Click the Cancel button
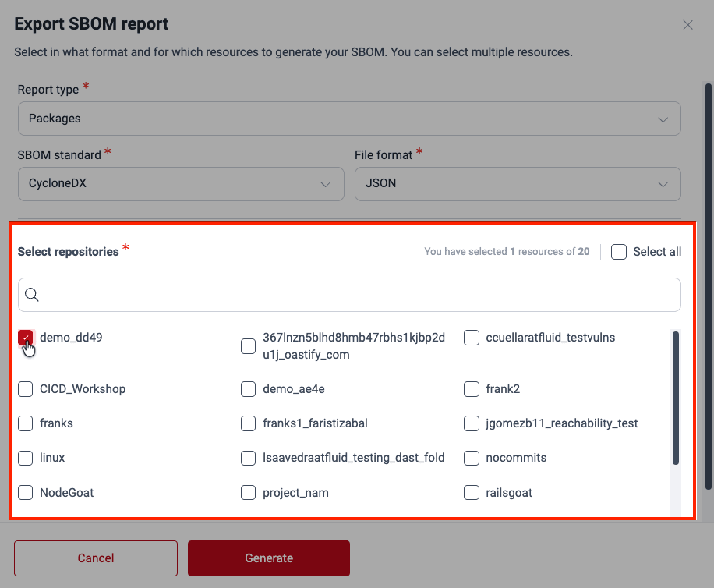Screen dimensions: 714x588 click(x=95, y=558)
